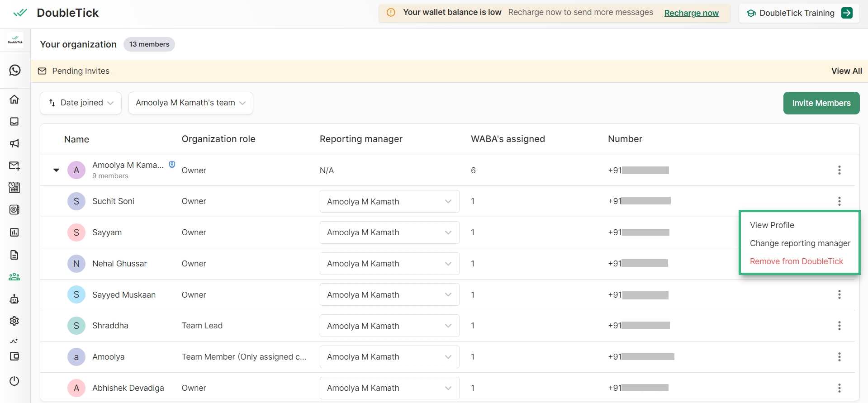Screen dimensions: 868x403
Task: Open three-dot menu for Shraddha's row
Action: (839, 326)
